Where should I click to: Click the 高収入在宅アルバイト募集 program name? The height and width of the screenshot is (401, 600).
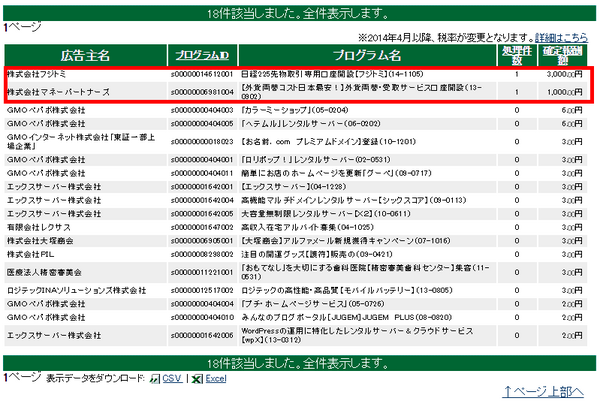click(307, 227)
